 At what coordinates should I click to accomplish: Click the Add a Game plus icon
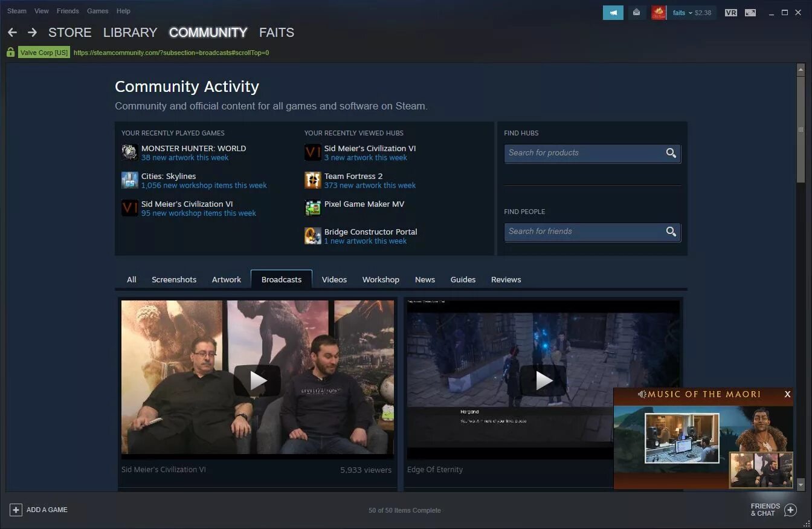pyautogui.click(x=16, y=510)
